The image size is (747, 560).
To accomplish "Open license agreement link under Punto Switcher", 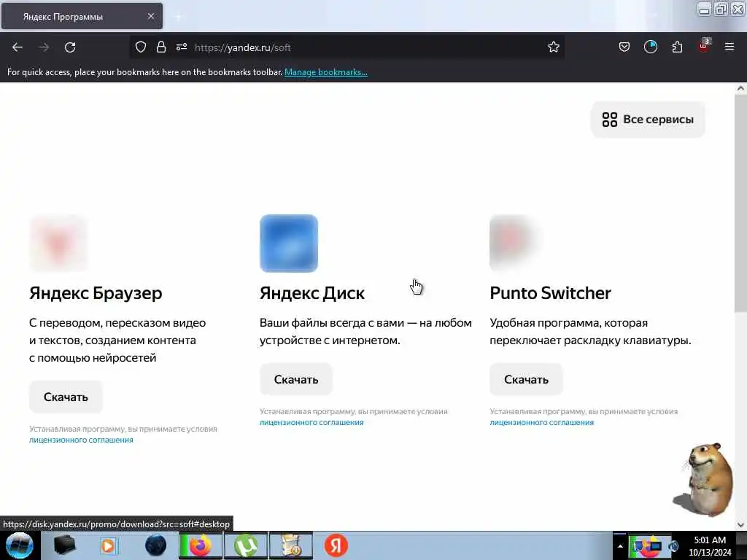I will (542, 422).
